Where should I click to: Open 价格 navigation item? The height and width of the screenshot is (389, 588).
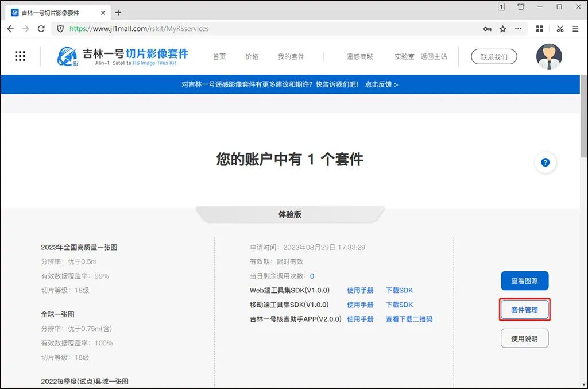coord(252,57)
